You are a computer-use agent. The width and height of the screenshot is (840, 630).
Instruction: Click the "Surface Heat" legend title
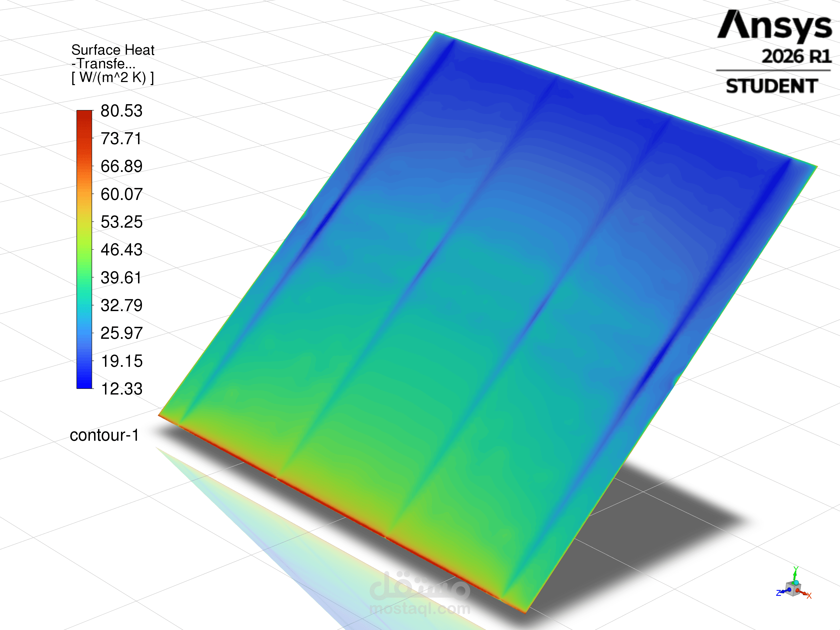(x=113, y=50)
